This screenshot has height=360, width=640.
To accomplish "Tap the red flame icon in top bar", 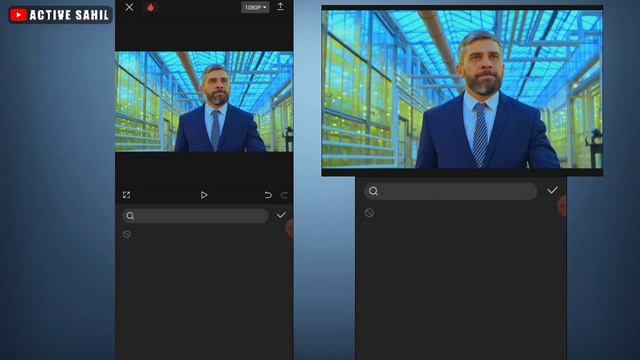I will [x=151, y=7].
